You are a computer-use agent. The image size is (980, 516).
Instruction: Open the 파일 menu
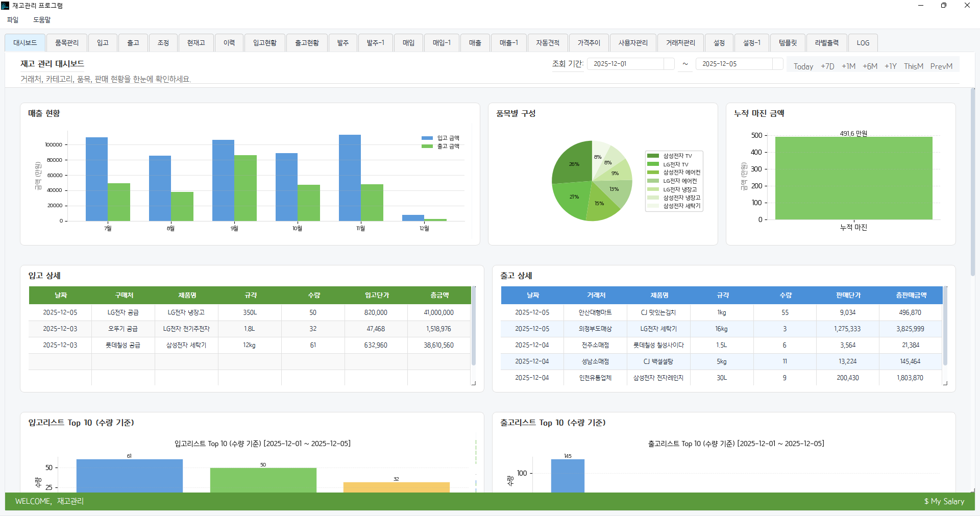13,20
